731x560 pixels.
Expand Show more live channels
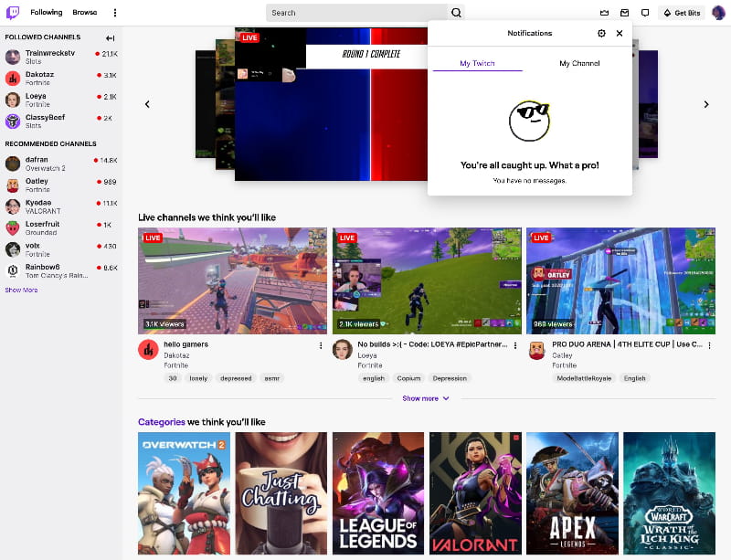pyautogui.click(x=426, y=398)
